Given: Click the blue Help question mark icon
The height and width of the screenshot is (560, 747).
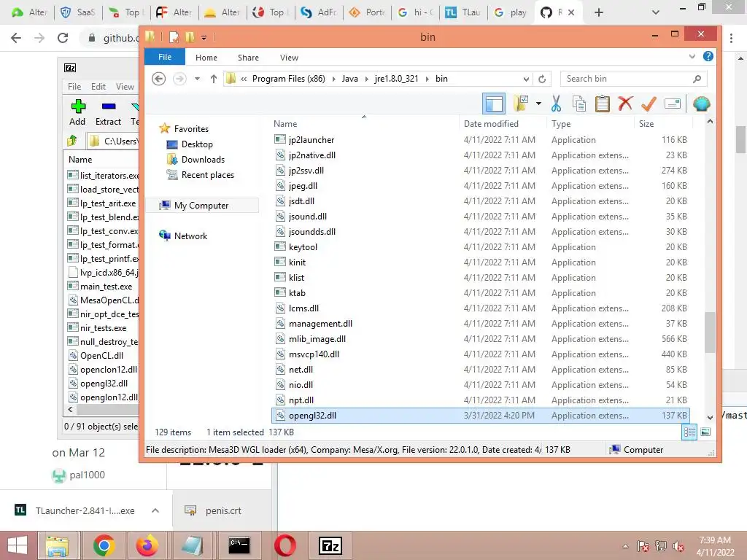Looking at the screenshot, I should pos(708,57).
